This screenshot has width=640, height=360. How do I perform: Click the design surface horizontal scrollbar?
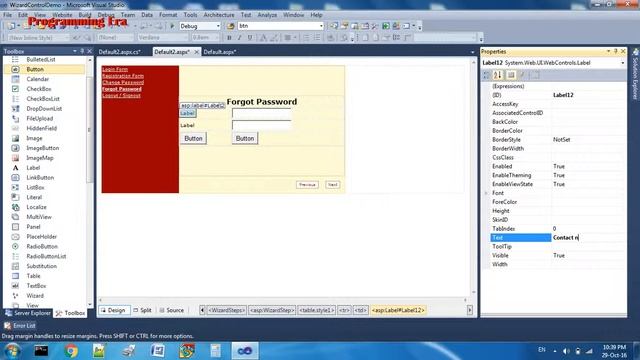[x=282, y=300]
